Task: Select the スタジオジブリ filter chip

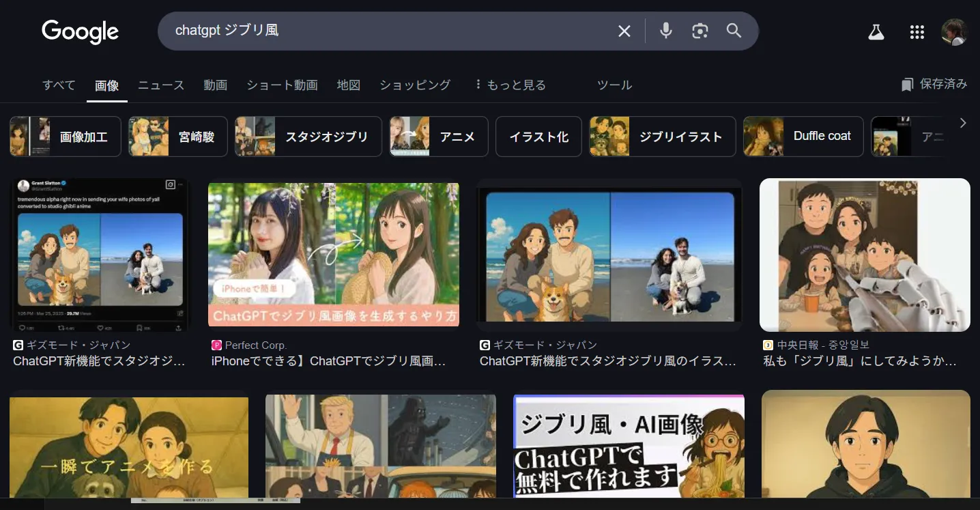Action: click(x=308, y=137)
